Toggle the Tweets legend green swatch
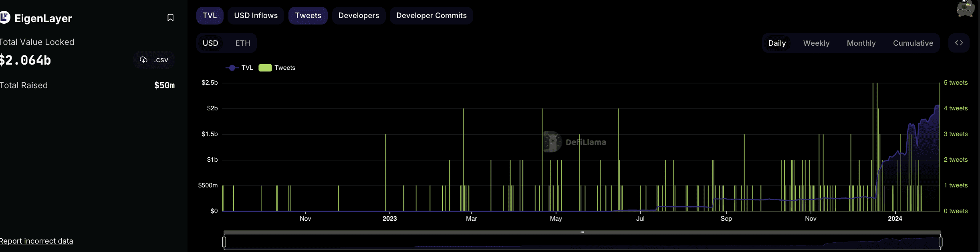This screenshot has width=980, height=252. pyautogui.click(x=265, y=68)
